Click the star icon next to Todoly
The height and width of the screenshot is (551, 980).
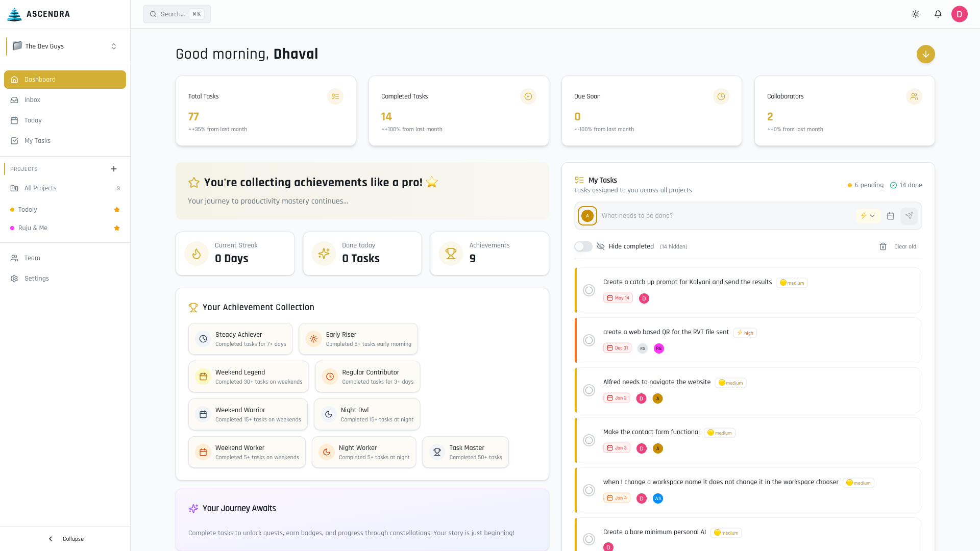[117, 210]
